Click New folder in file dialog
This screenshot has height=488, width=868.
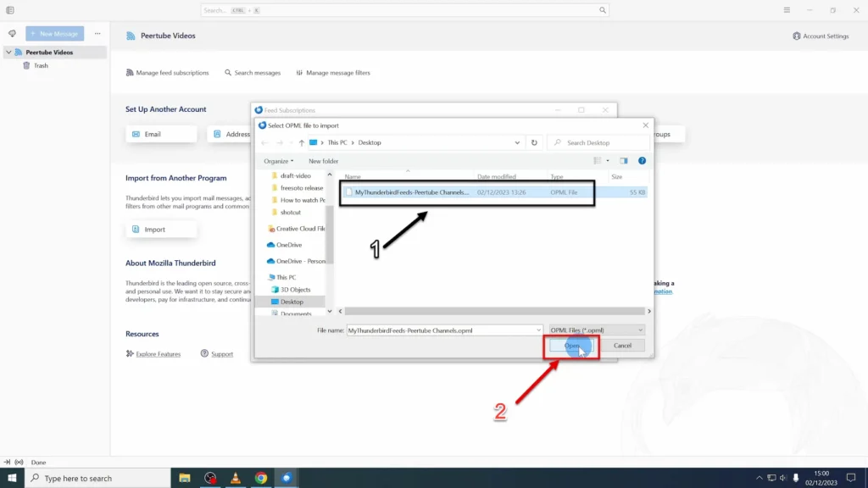coord(323,161)
